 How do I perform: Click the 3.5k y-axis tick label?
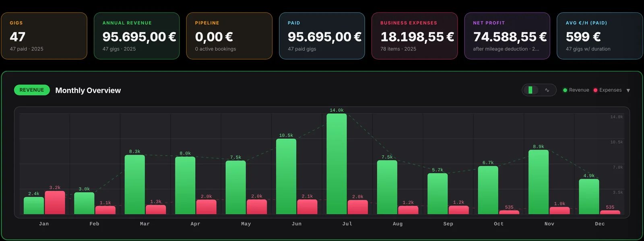pyautogui.click(x=618, y=192)
